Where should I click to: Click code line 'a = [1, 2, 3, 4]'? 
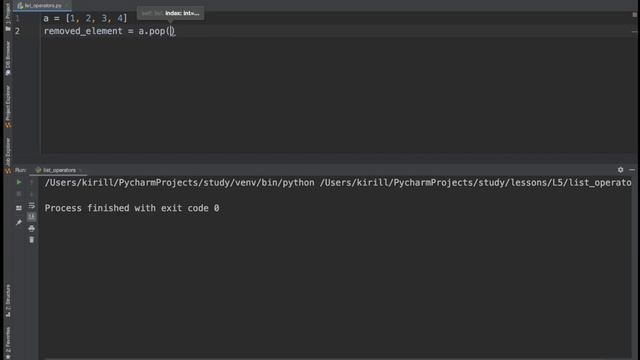pyautogui.click(x=85, y=18)
